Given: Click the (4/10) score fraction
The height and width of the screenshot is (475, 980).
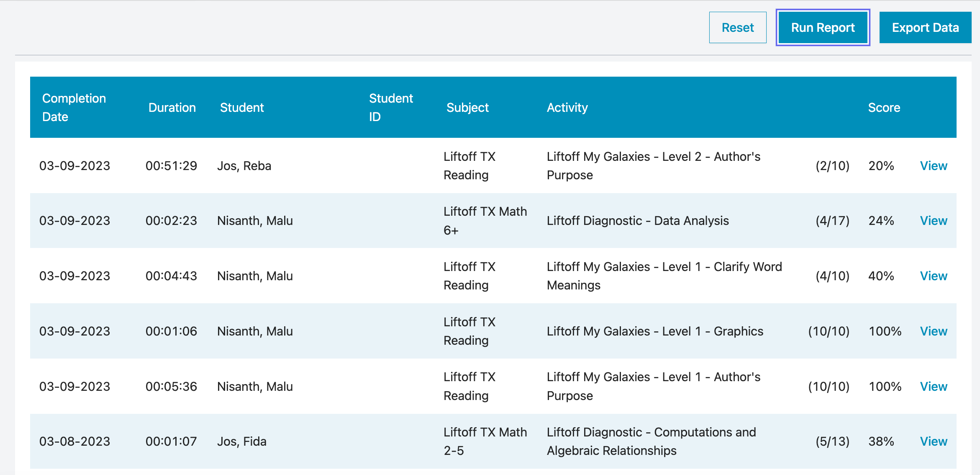Looking at the screenshot, I should (x=833, y=276).
